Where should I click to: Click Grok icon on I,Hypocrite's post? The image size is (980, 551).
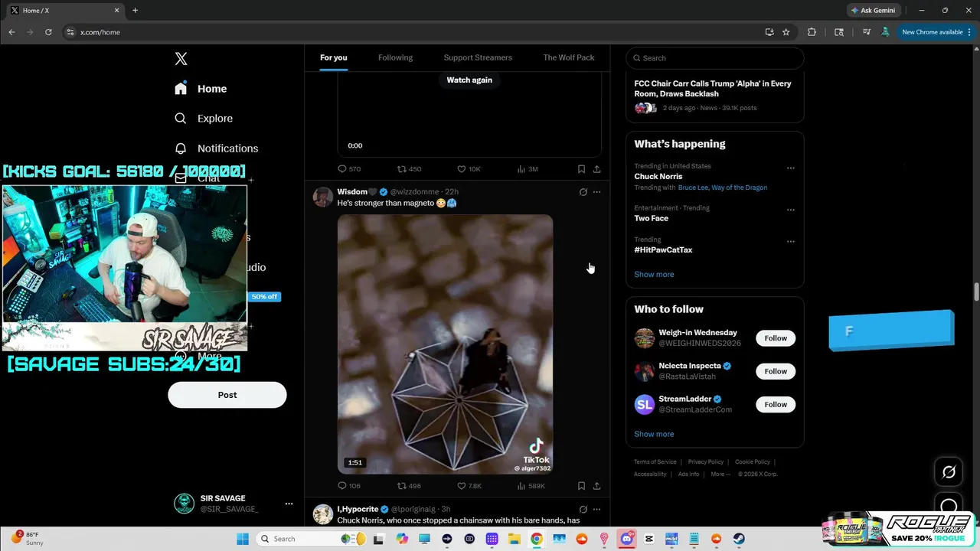(x=583, y=509)
